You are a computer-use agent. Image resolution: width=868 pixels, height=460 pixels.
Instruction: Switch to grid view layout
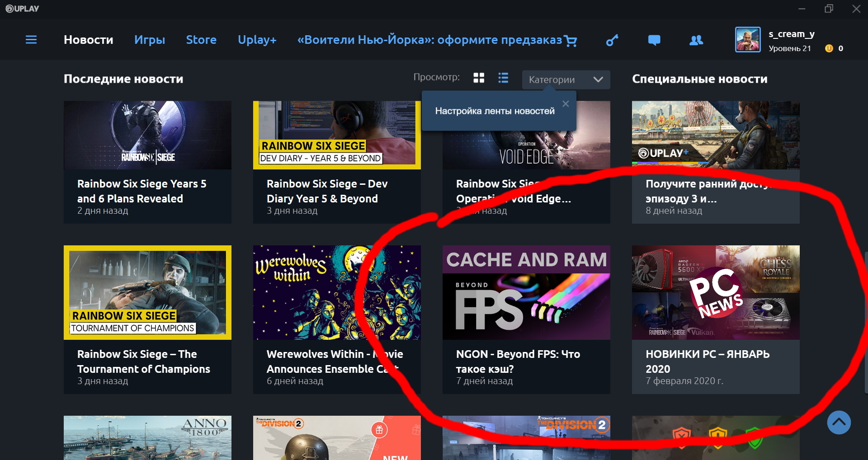point(479,78)
